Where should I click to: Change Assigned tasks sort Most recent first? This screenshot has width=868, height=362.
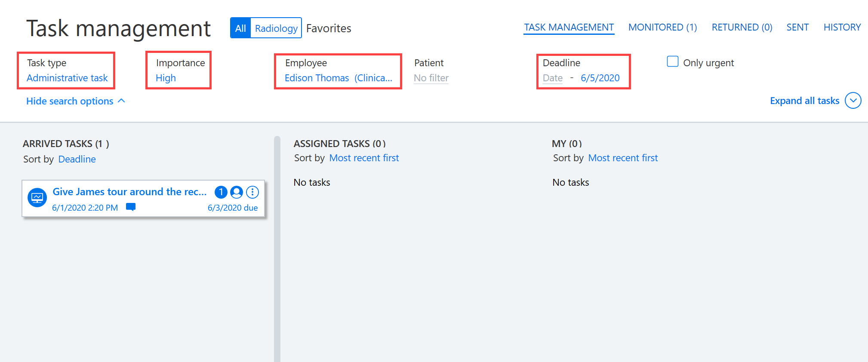click(364, 158)
